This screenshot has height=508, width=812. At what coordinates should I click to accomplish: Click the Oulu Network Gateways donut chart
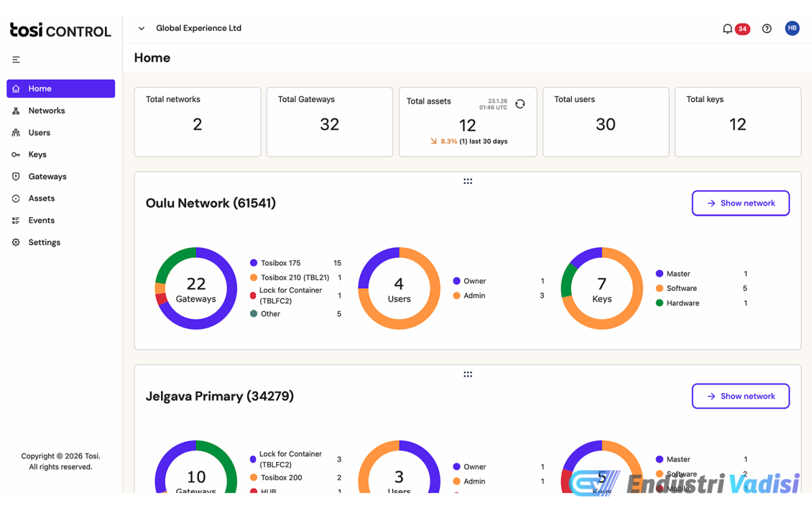pos(196,288)
